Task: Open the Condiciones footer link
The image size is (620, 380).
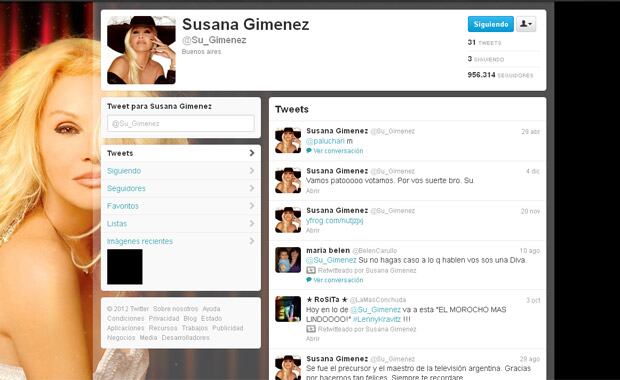Action: [125, 318]
